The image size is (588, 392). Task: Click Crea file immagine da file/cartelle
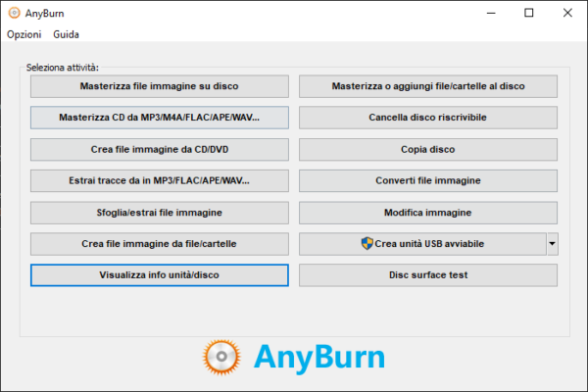click(x=160, y=244)
